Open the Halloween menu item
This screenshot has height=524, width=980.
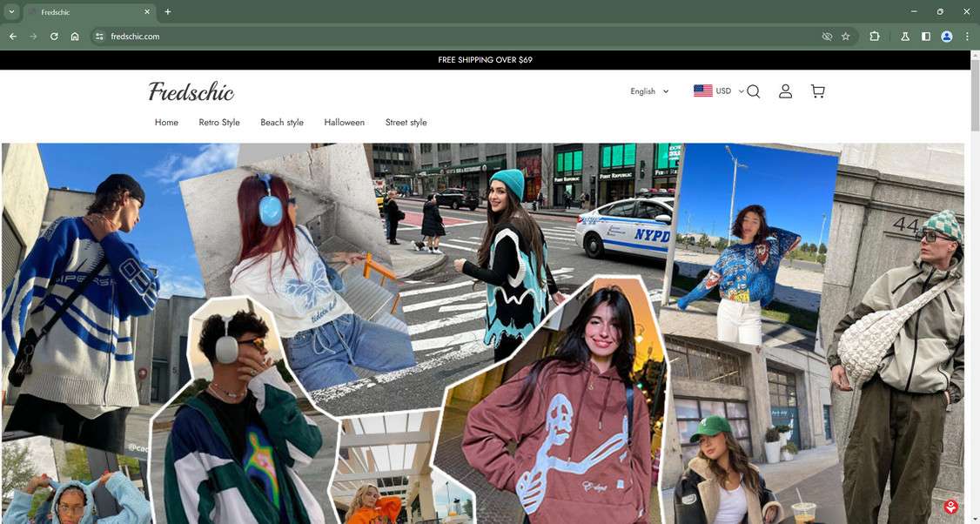(345, 123)
